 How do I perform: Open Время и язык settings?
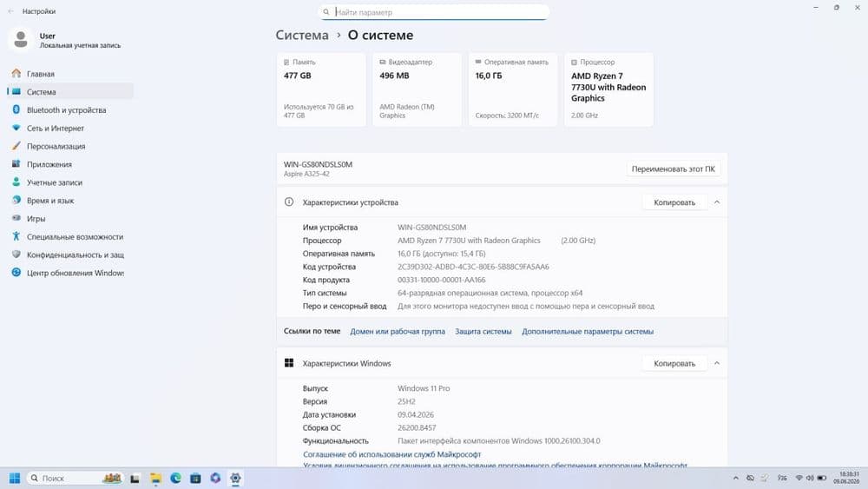point(70,201)
